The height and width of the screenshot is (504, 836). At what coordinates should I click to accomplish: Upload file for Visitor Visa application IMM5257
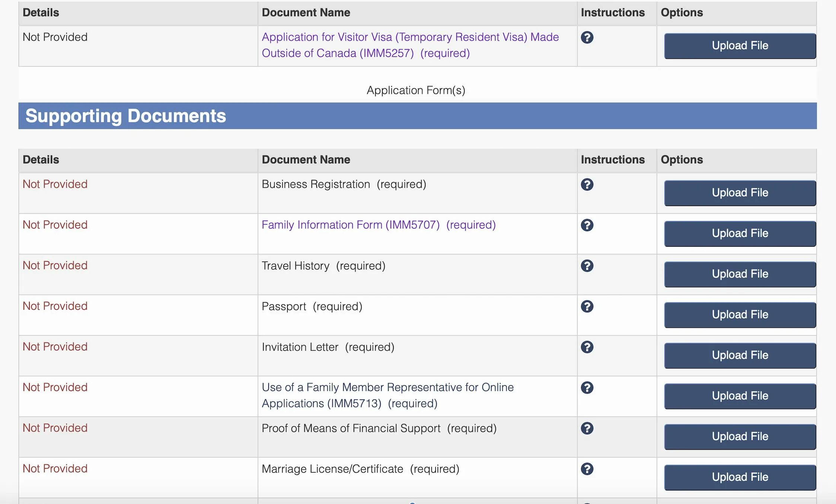(x=740, y=46)
